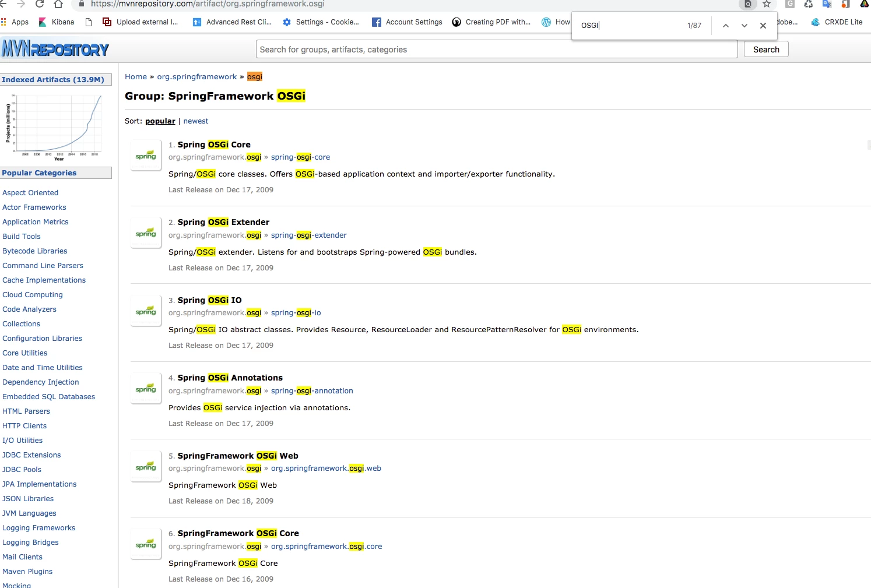Open Embedded SQL Databases category
The image size is (871, 588).
(x=49, y=397)
